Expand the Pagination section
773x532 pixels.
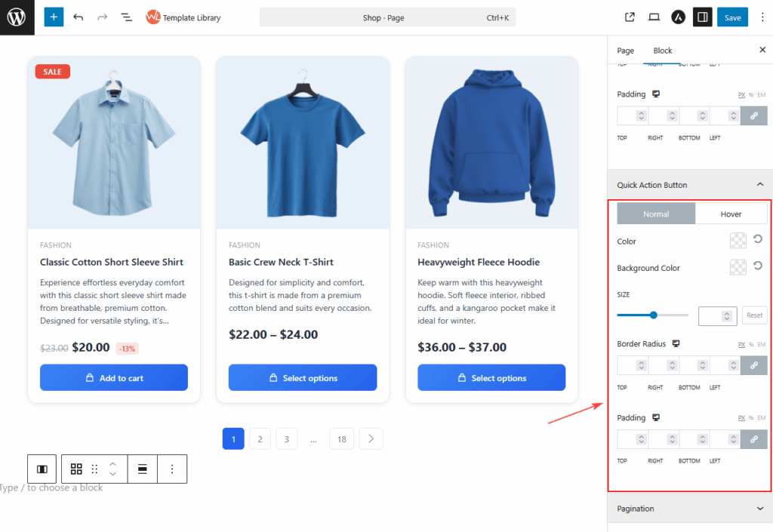pos(760,509)
